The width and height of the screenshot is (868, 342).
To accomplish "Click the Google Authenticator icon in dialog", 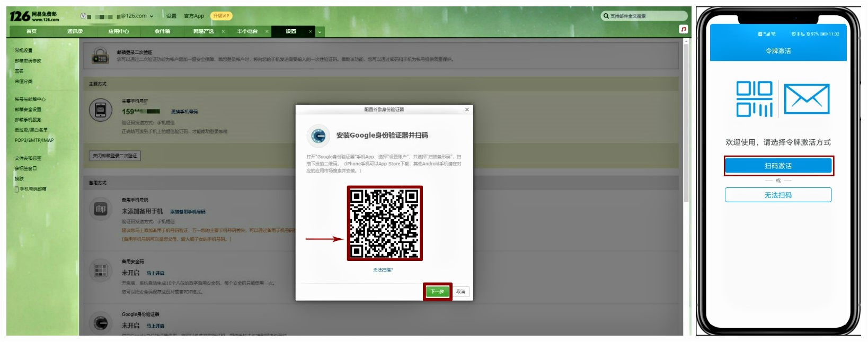I will coord(318,136).
